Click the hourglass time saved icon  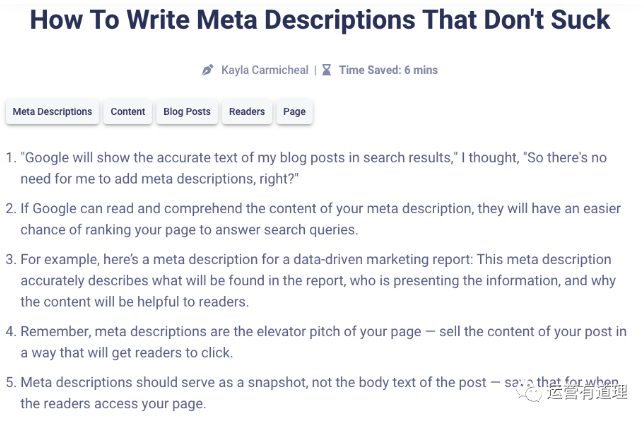(327, 70)
